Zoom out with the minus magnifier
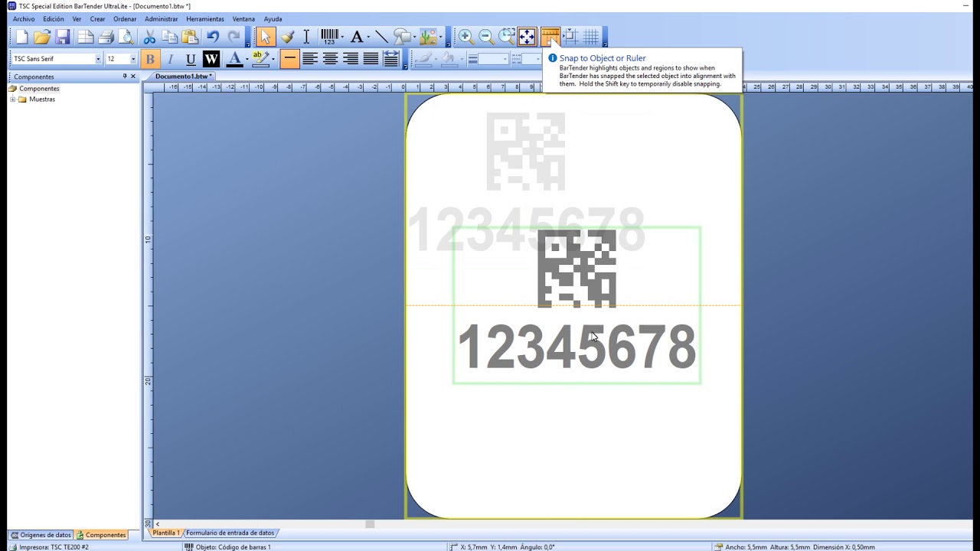The image size is (980, 551). point(485,37)
